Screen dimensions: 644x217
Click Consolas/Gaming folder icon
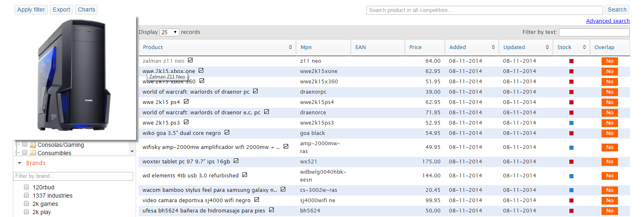(33, 145)
